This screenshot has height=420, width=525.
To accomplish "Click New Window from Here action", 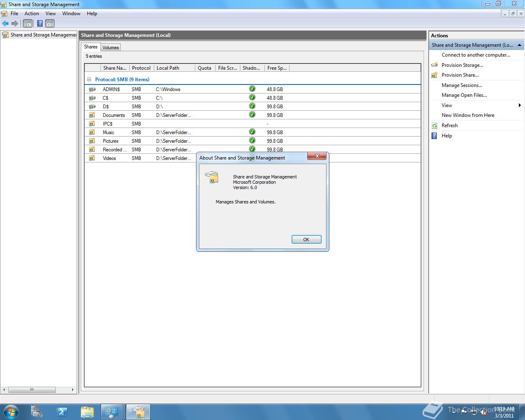I will (x=468, y=115).
